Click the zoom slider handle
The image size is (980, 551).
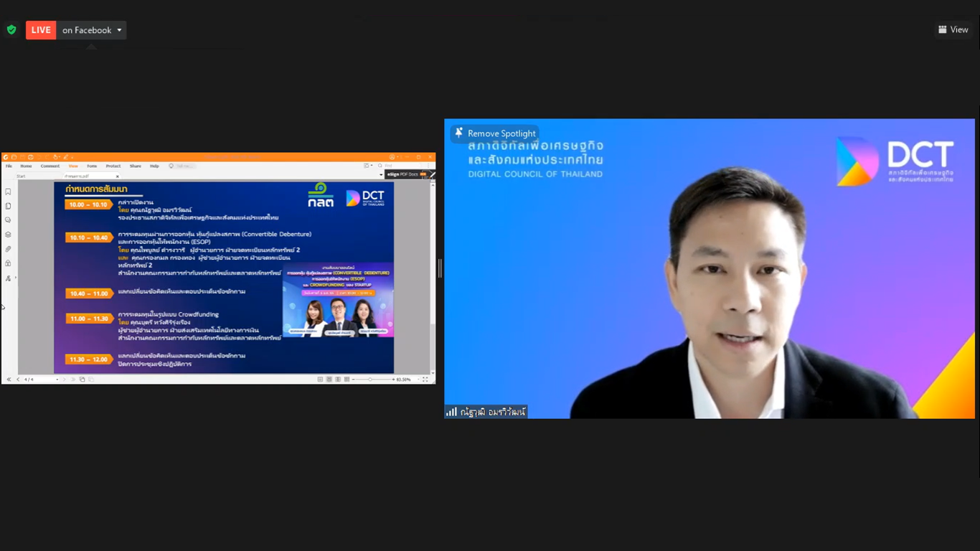point(370,380)
